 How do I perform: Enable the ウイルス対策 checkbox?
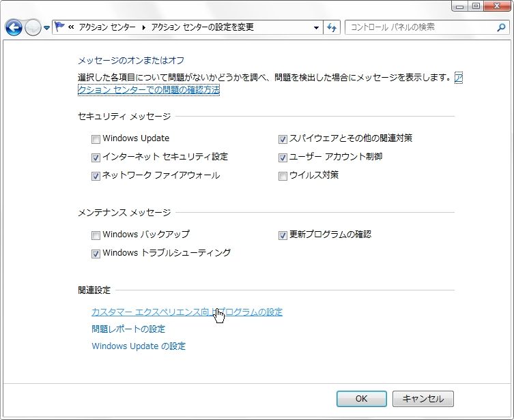(283, 176)
